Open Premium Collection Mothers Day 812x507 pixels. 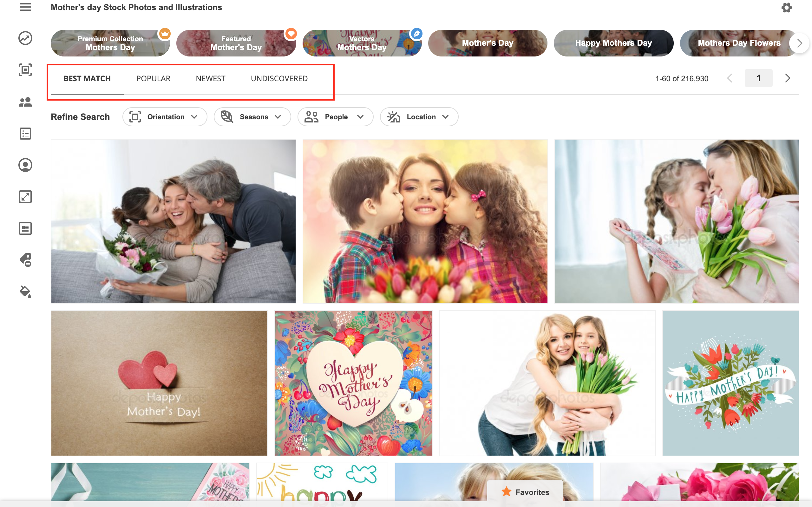point(110,43)
